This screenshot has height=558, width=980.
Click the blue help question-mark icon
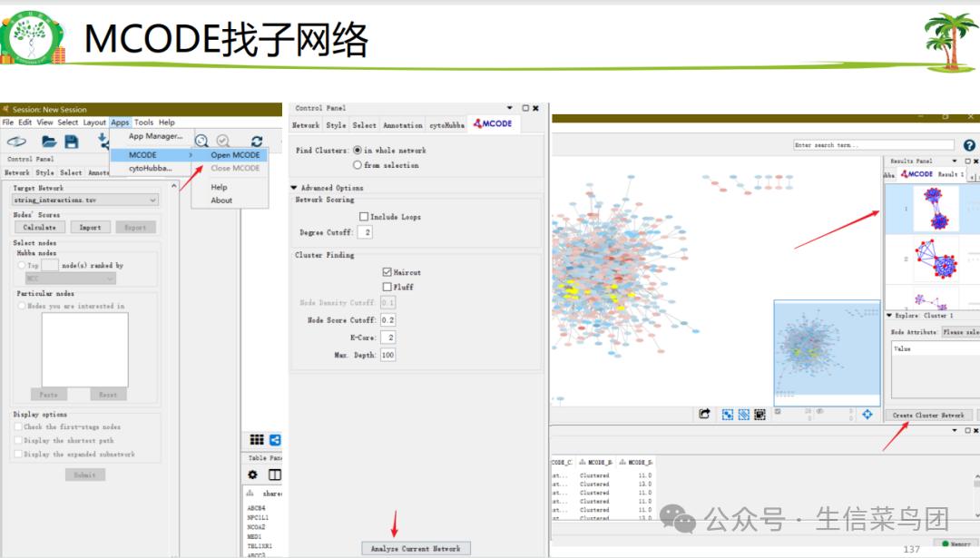969,145
